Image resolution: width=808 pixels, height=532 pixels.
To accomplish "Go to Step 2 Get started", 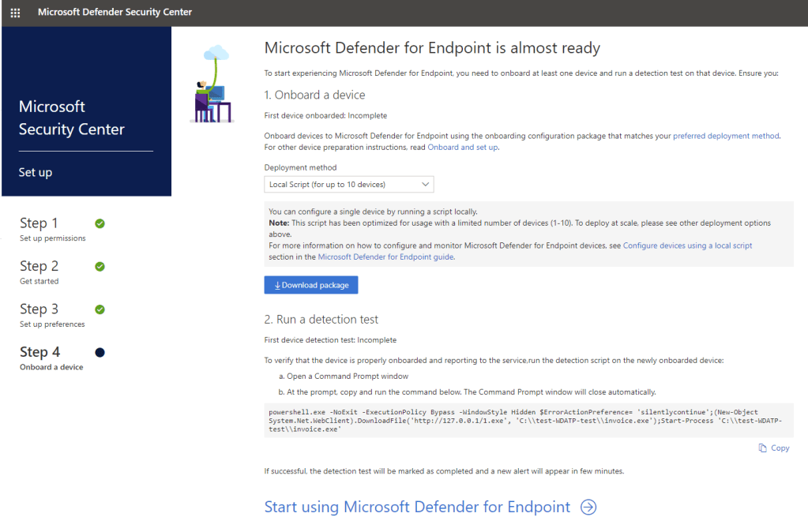I will click(x=39, y=272).
